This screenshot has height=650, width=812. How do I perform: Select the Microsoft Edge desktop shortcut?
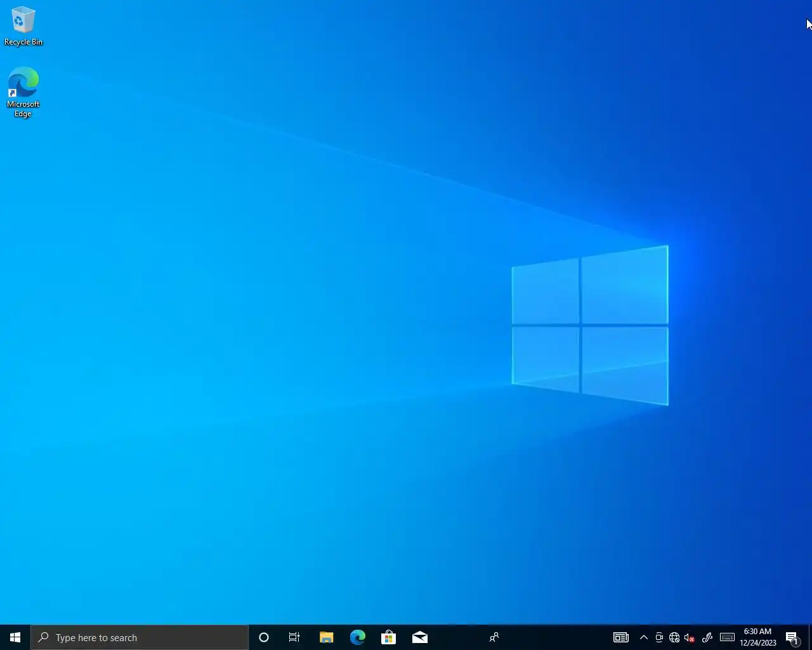click(x=23, y=93)
